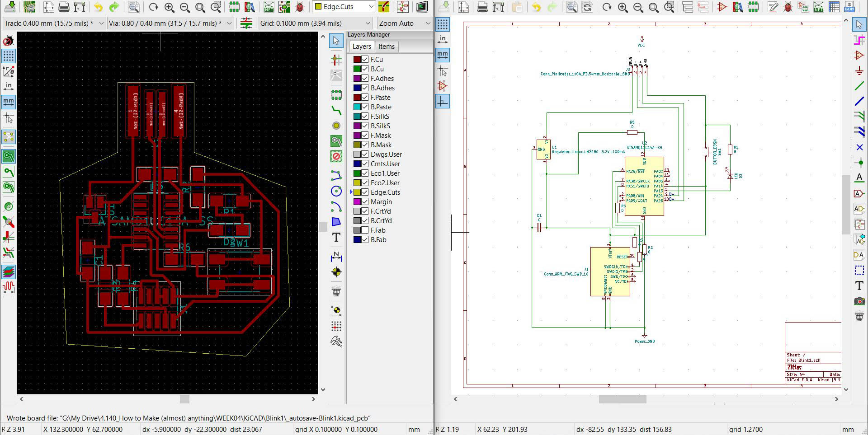Toggle Edge.Cuts layer visibility checkbox
The height and width of the screenshot is (435, 868).
(365, 192)
